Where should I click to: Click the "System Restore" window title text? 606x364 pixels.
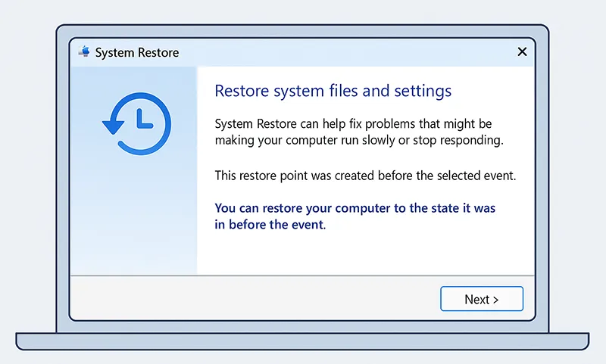click(137, 53)
